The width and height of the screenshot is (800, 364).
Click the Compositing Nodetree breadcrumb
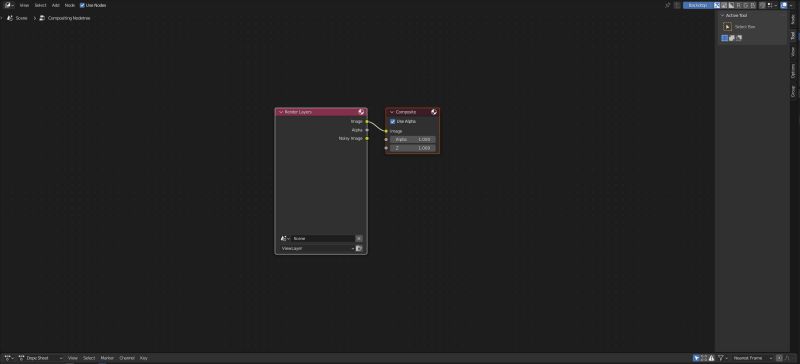coord(69,18)
